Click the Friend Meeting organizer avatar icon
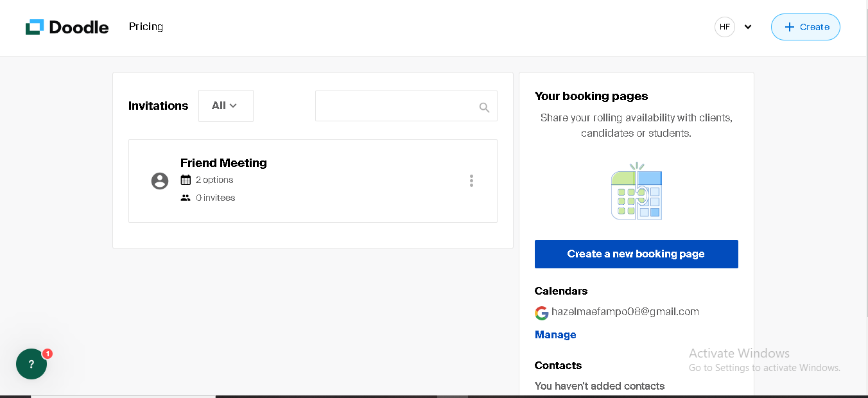This screenshot has height=398, width=868. point(160,181)
